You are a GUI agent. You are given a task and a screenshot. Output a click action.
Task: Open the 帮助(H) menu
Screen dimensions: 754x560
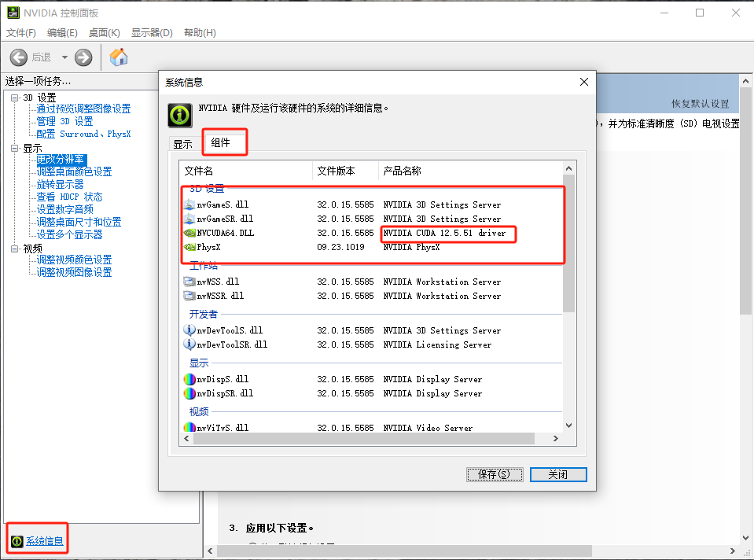[x=200, y=33]
